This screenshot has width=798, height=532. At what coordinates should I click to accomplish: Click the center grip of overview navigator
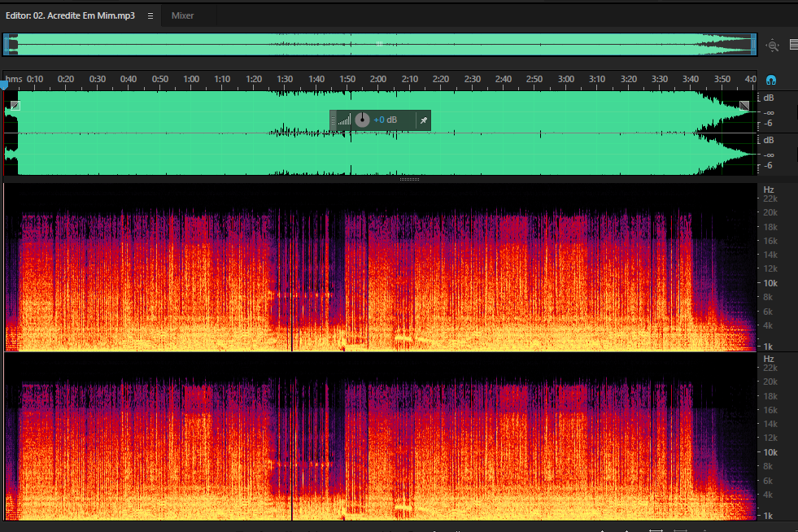click(379, 44)
